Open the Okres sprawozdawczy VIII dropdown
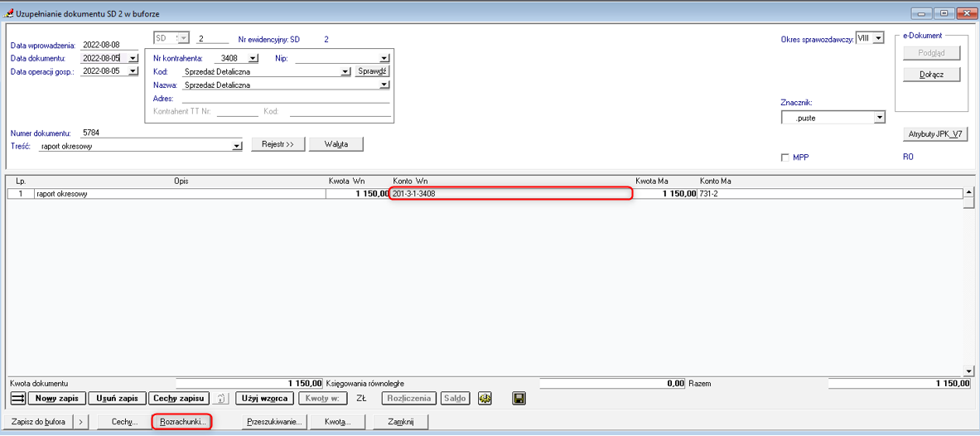Image resolution: width=980 pixels, height=436 pixels. [x=879, y=39]
